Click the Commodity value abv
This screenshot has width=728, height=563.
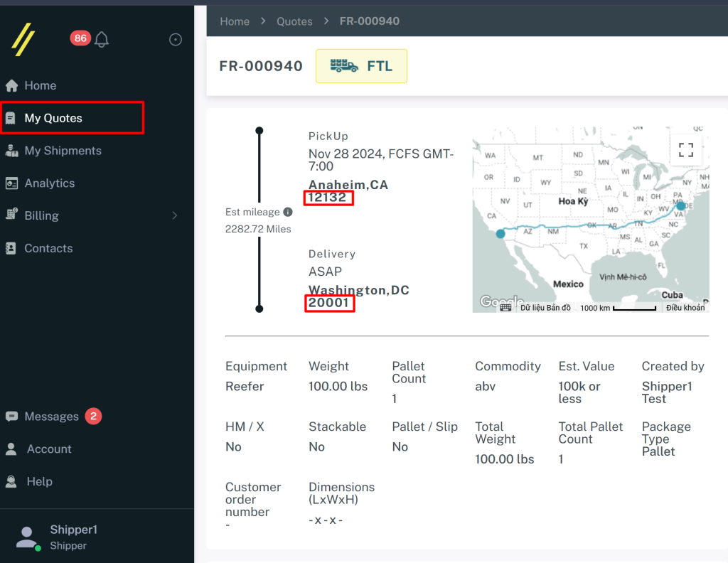485,386
